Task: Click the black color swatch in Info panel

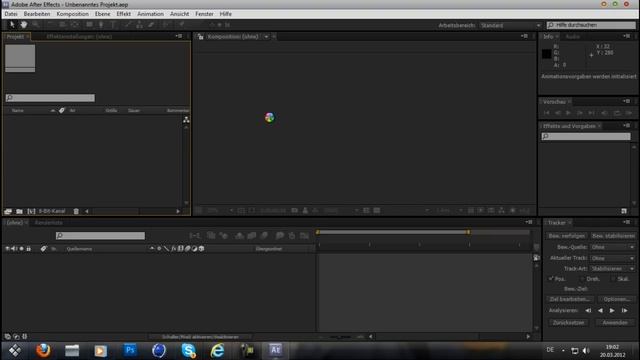Action: (x=547, y=54)
